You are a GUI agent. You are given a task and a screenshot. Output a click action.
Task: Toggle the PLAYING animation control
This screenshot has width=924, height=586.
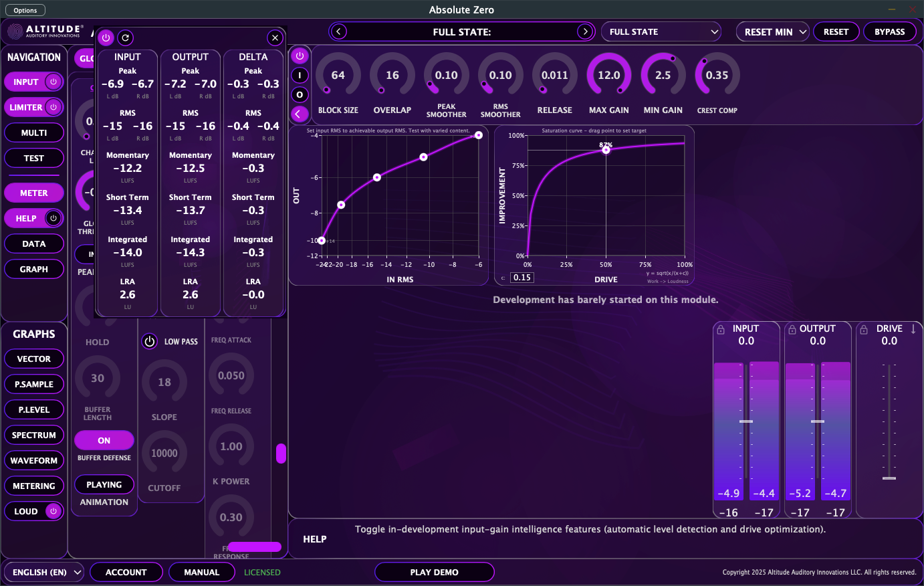(104, 484)
